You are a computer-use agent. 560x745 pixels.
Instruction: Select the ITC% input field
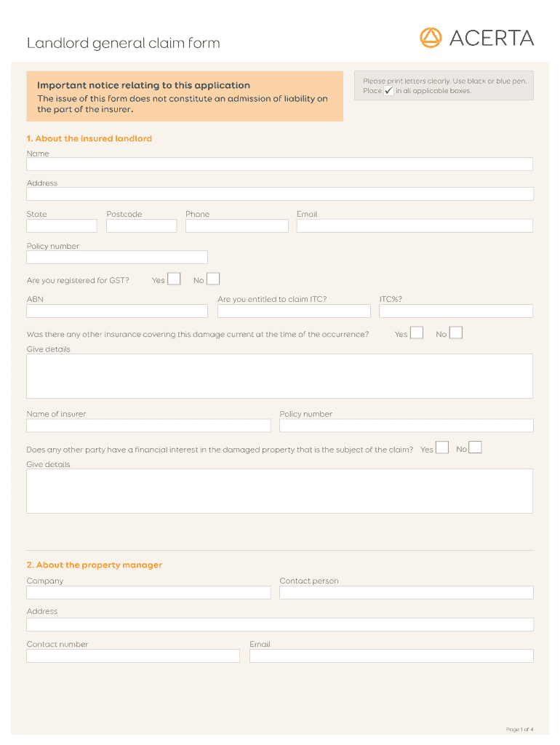(x=455, y=311)
